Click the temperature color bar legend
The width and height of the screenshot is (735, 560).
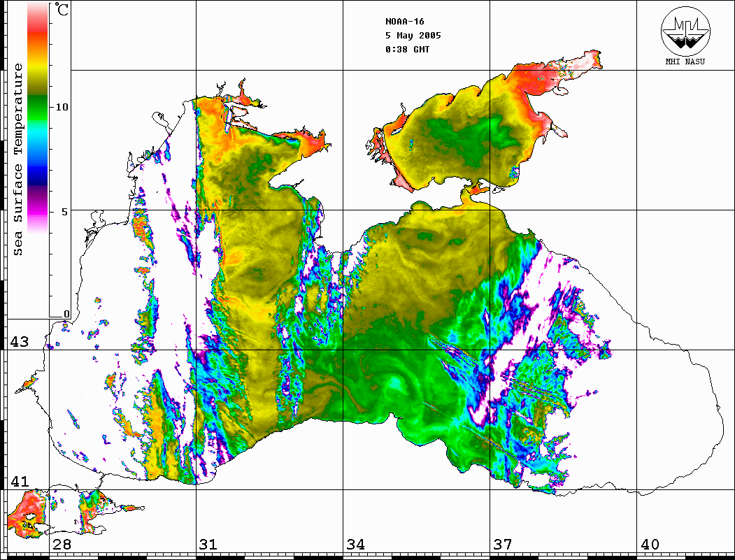(38, 118)
